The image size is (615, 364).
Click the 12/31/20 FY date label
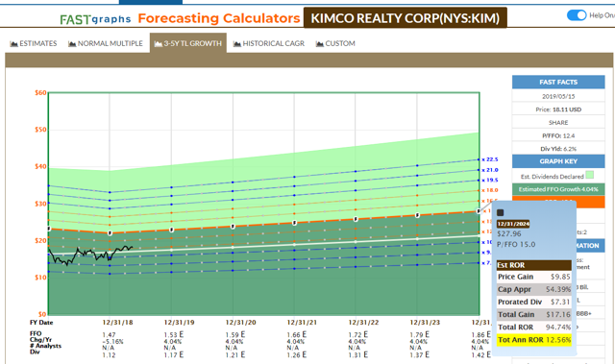(240, 323)
